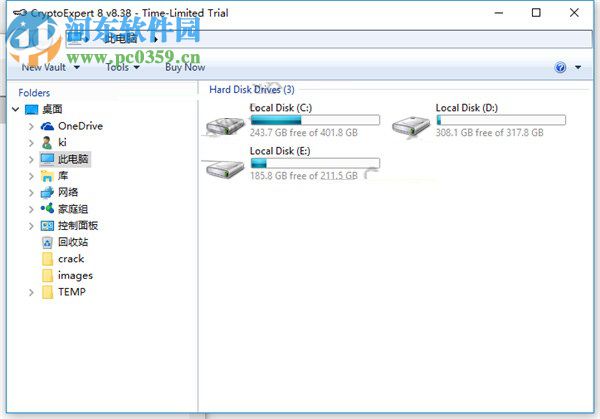Select the 库 libraries icon
This screenshot has width=600, height=419.
[47, 176]
